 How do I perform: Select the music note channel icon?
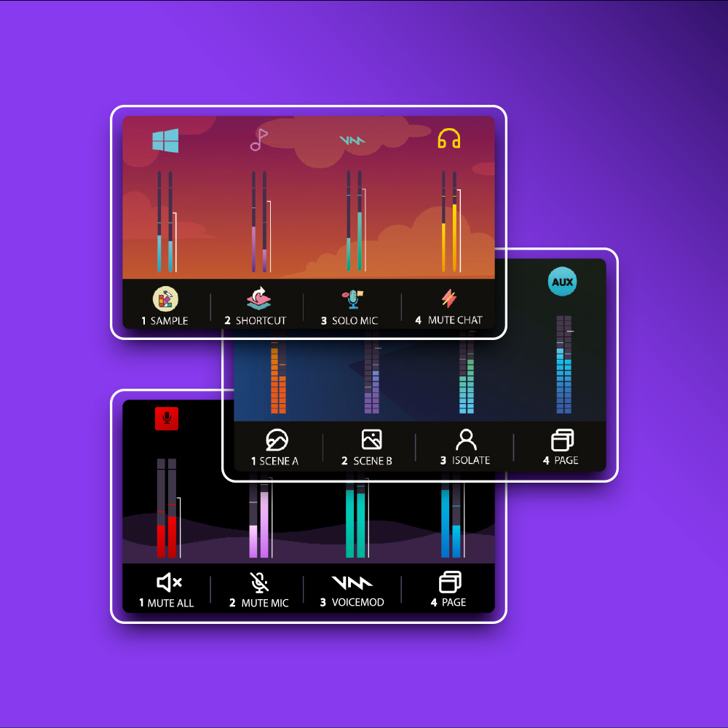[258, 140]
